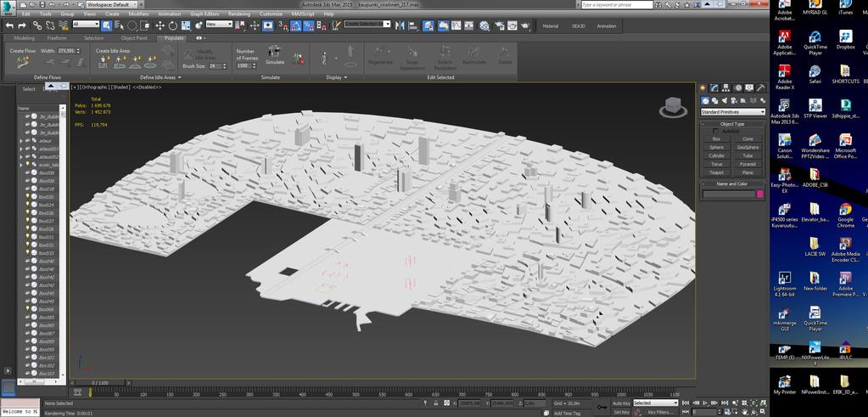Select the Unlink Selection tool
The height and width of the screenshot is (417, 868).
point(50,25)
